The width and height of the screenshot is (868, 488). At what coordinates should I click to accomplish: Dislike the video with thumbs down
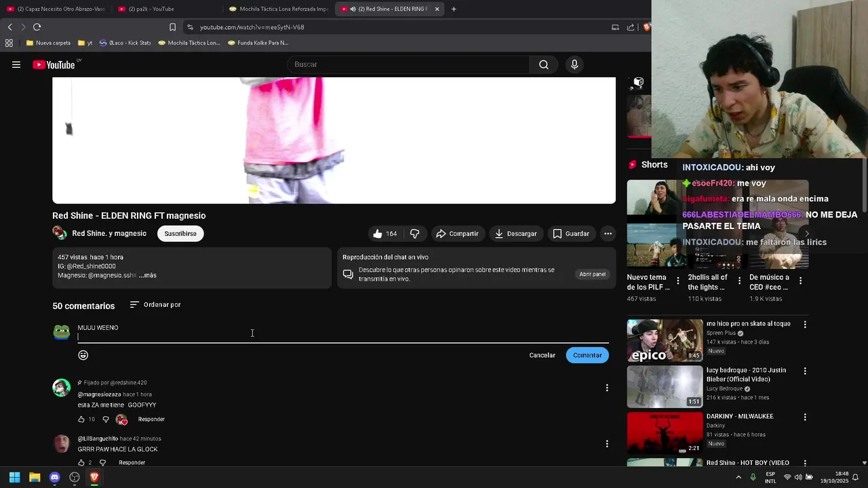point(414,233)
